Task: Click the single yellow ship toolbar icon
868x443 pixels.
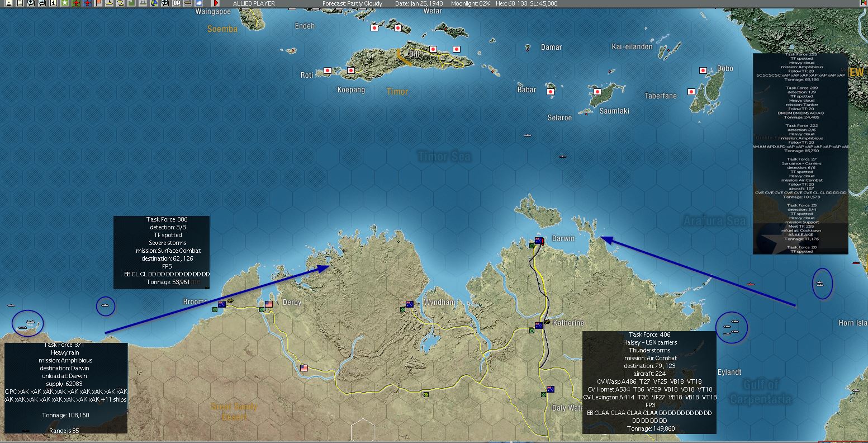Action: point(109,3)
